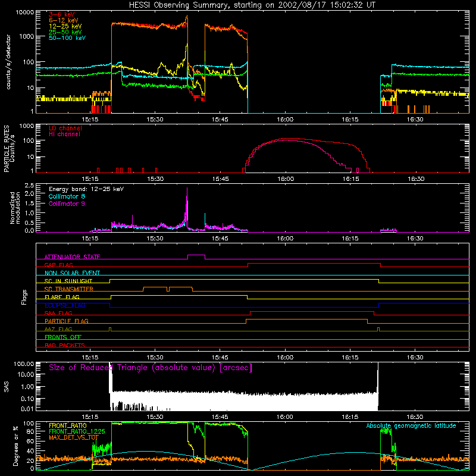
Task: Click the blue ECLIPSE_FLAG label
Action: [65, 305]
